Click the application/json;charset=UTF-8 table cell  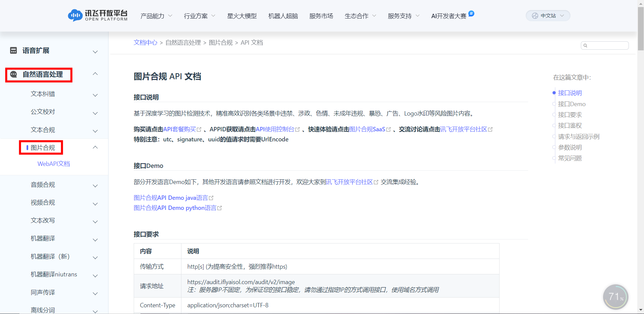click(340, 305)
